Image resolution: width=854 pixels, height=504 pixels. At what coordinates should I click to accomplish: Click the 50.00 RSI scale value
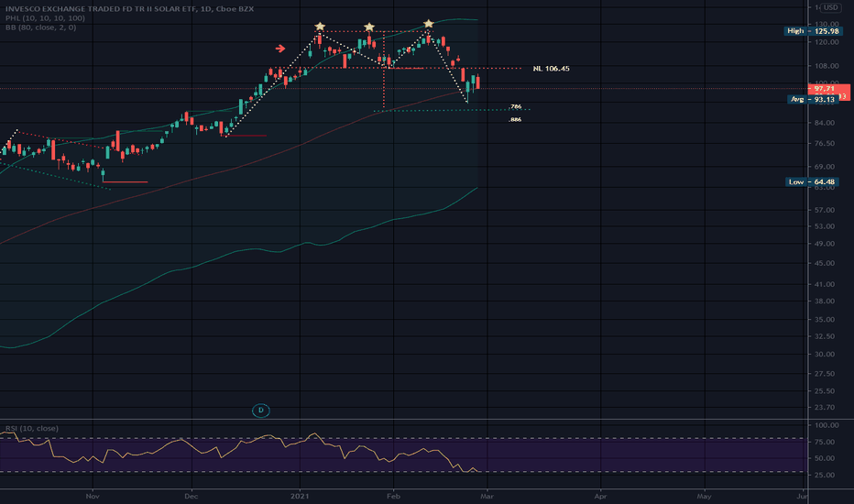(x=827, y=458)
